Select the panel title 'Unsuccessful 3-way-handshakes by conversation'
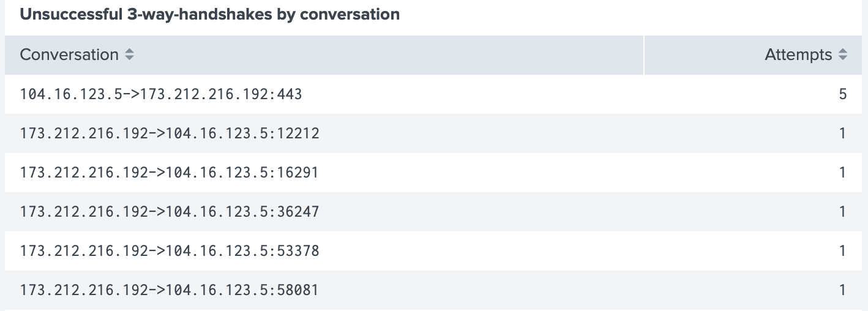 210,15
